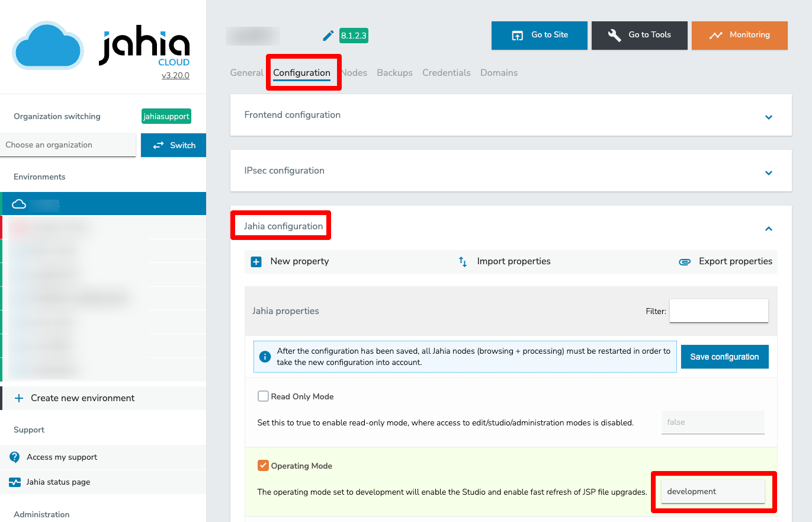Click the pulse icon next to Jahia status page
The width and height of the screenshot is (812, 522).
pos(15,482)
